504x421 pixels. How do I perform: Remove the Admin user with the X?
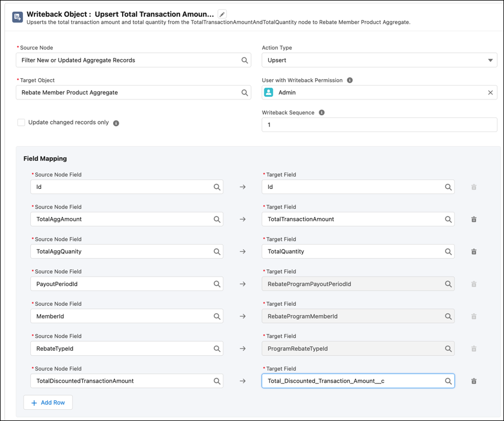tap(490, 93)
